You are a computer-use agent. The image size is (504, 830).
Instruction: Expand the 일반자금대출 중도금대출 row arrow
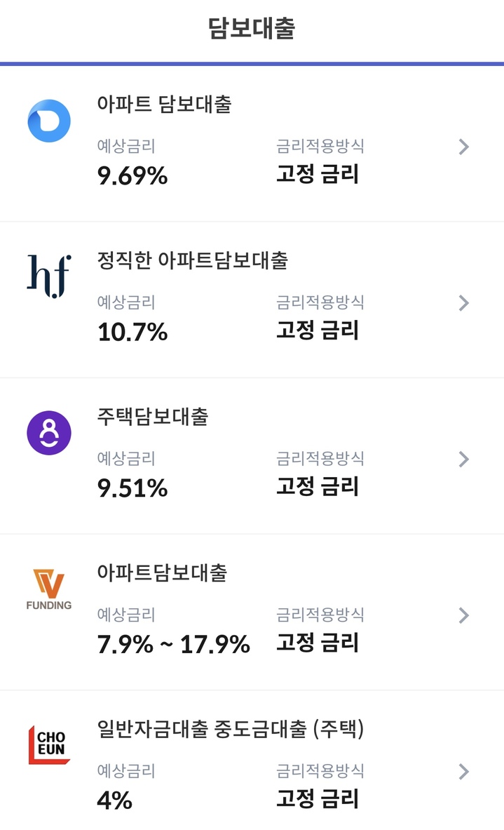pyautogui.click(x=463, y=772)
